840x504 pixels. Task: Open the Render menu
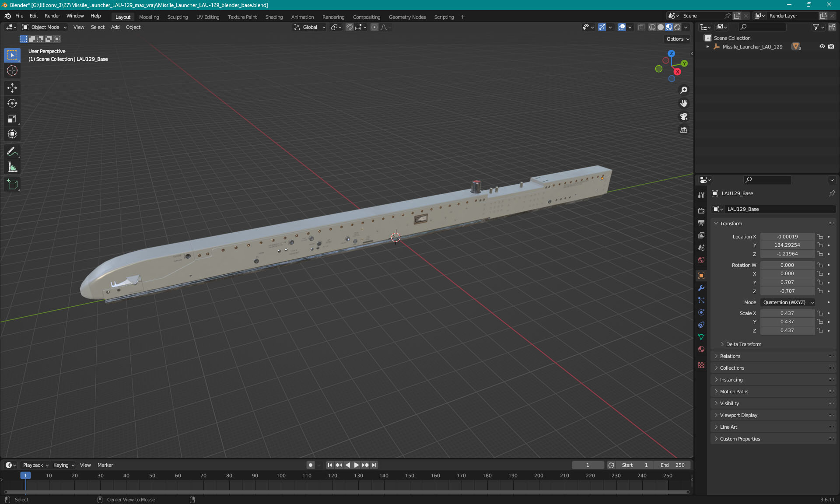(52, 16)
